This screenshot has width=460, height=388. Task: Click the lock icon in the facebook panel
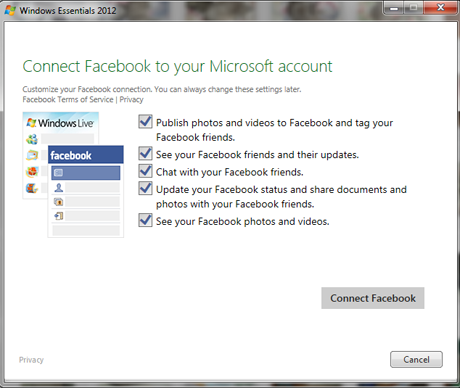coord(59,202)
